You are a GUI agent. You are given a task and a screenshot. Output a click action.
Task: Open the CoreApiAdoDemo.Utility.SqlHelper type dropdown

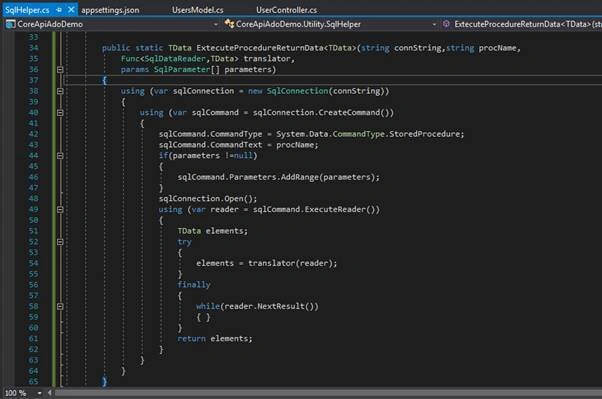pos(434,24)
